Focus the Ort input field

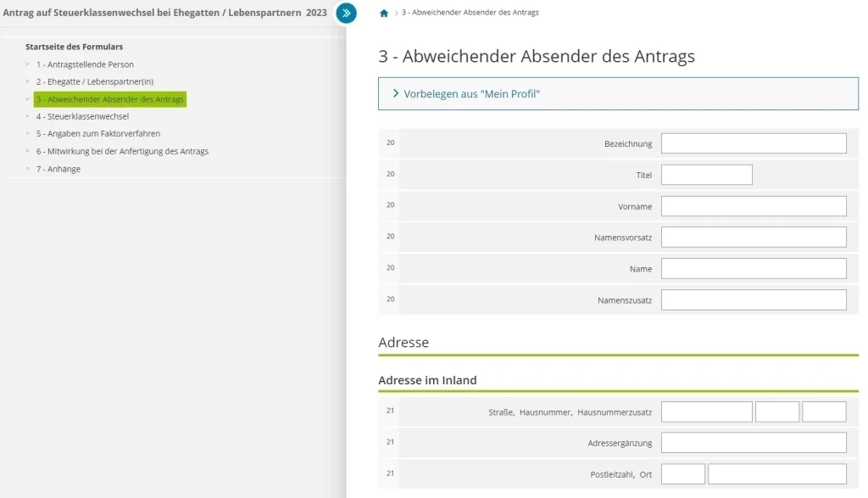[x=777, y=474]
